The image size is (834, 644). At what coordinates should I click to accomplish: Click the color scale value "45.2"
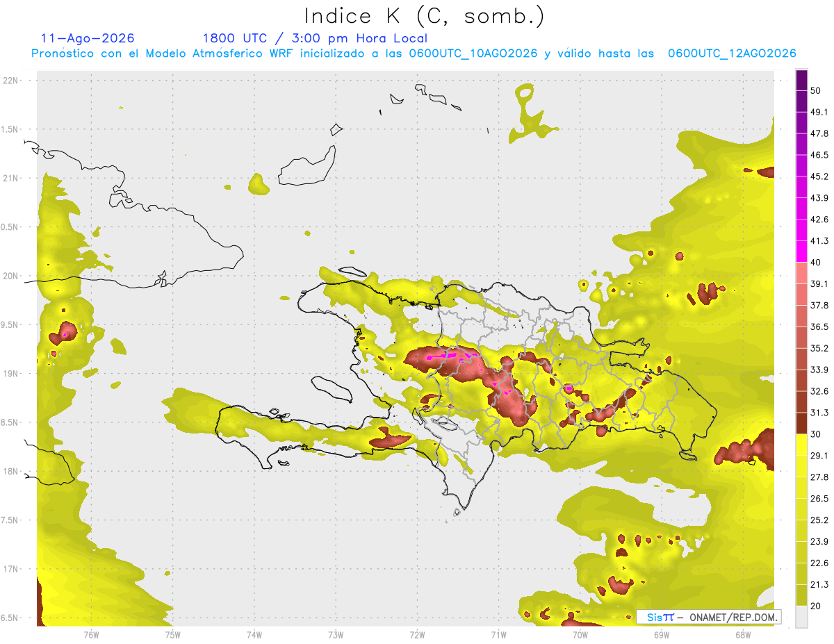tap(819, 176)
